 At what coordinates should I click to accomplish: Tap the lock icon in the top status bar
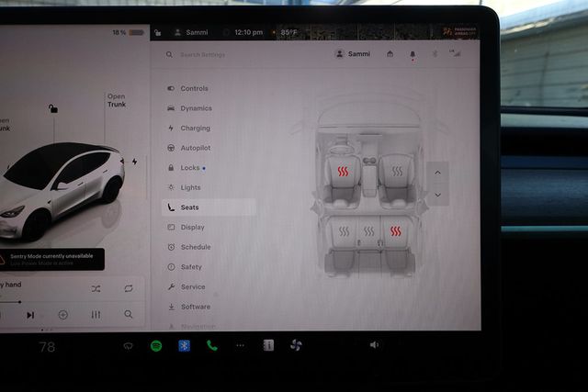158,33
